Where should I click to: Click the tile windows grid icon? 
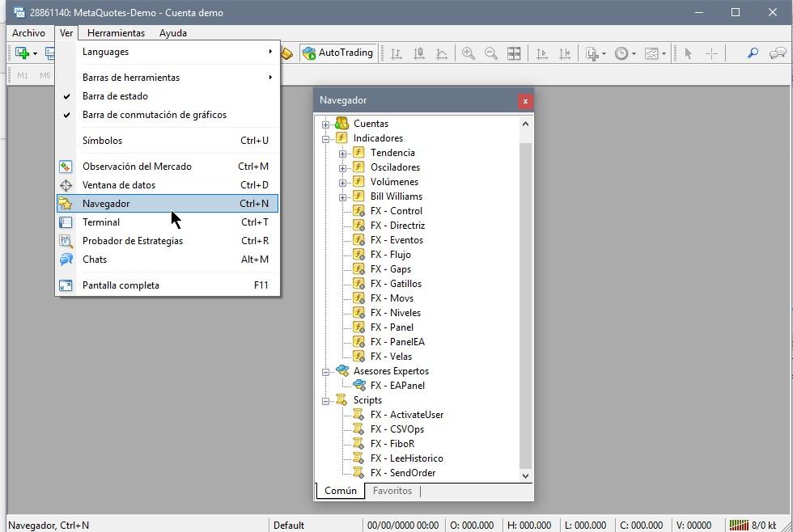coord(514,53)
